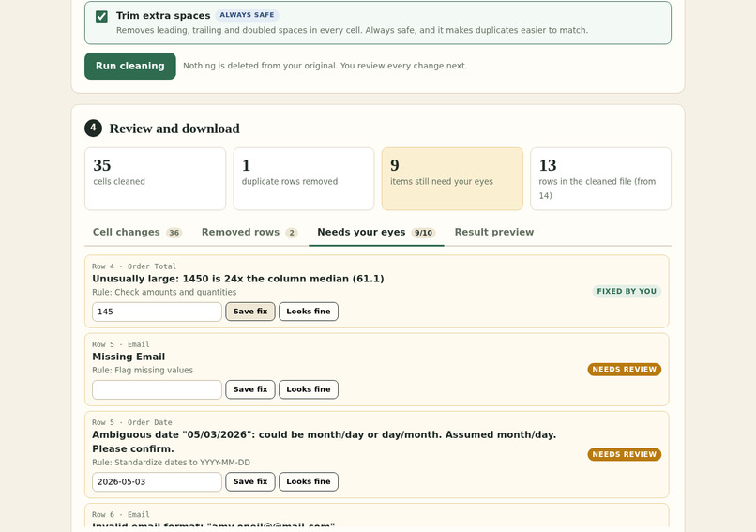The width and height of the screenshot is (756, 532).
Task: Click the 2 count badge on Removed rows
Action: pos(292,233)
